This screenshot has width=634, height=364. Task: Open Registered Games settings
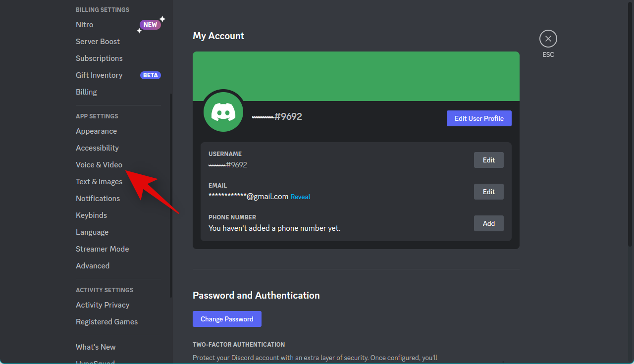coord(106,322)
